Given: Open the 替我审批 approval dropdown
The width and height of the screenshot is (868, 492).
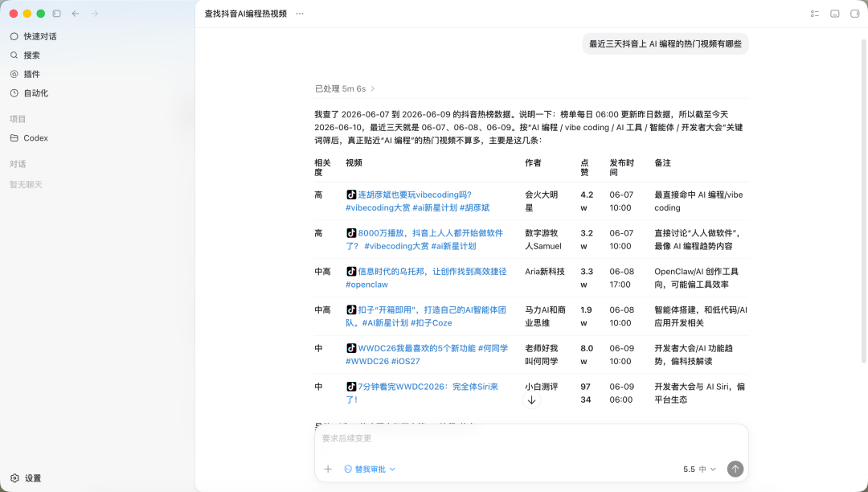Looking at the screenshot, I should (370, 469).
